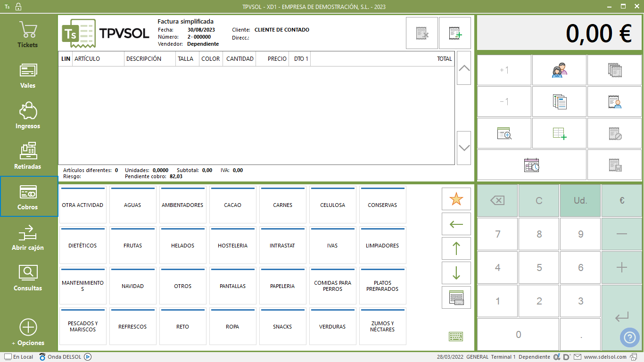This screenshot has height=362, width=644.
Task: Click the keypad plus key
Action: point(622,267)
